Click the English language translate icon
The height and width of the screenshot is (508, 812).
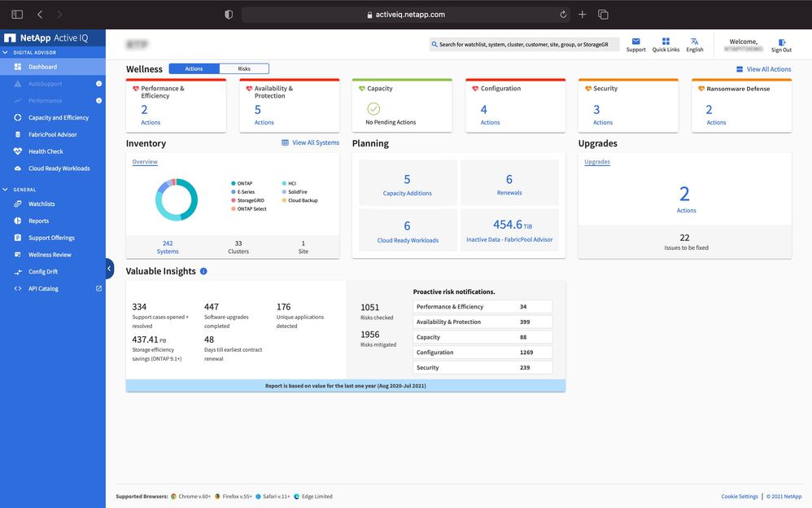click(x=694, y=42)
